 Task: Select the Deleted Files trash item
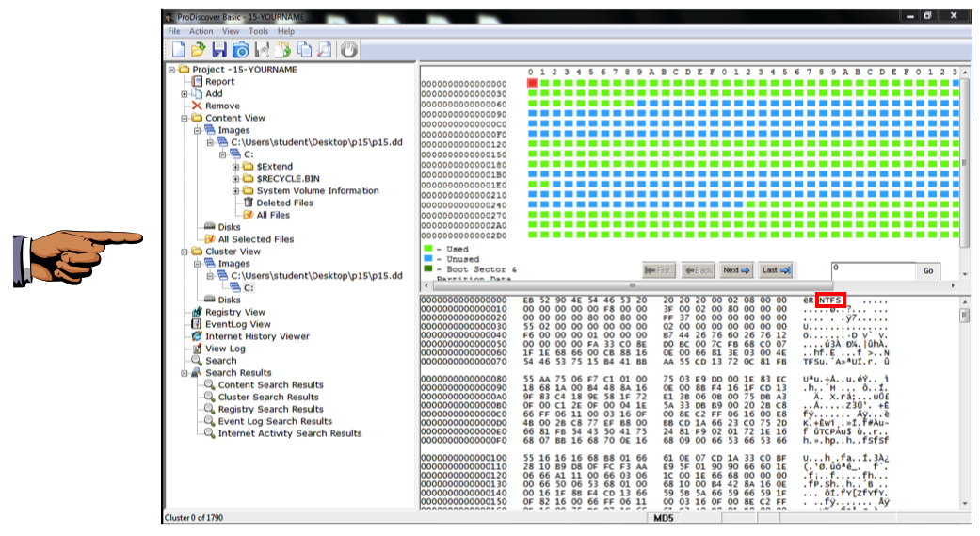coord(284,203)
